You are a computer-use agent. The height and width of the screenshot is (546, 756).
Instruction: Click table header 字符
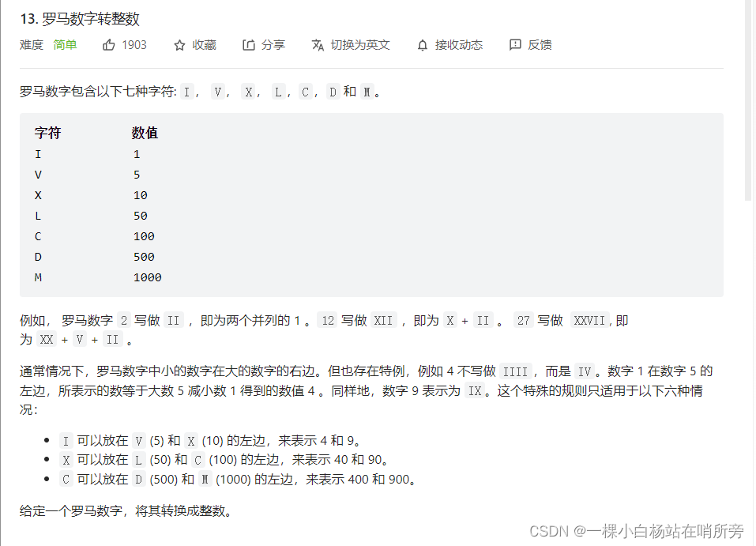pyautogui.click(x=47, y=133)
